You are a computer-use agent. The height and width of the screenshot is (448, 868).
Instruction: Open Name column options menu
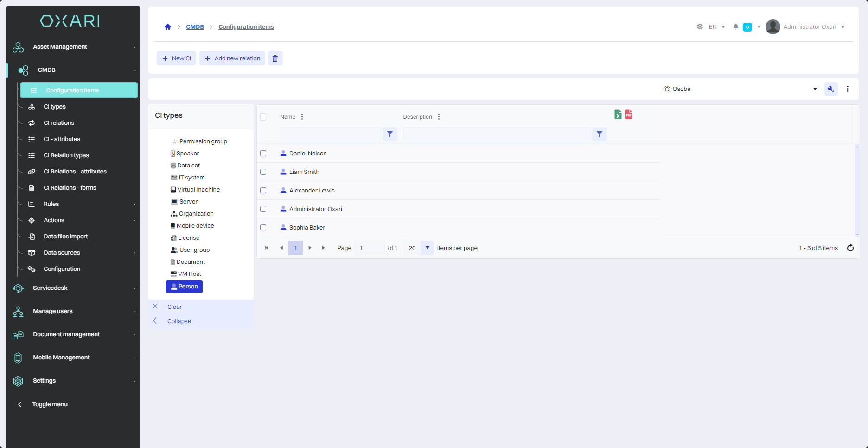pyautogui.click(x=302, y=117)
